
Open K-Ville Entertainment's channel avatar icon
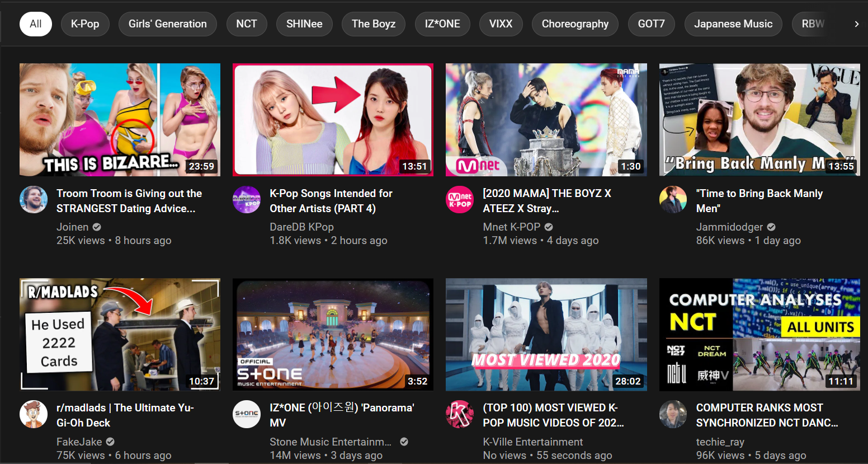pos(460,414)
